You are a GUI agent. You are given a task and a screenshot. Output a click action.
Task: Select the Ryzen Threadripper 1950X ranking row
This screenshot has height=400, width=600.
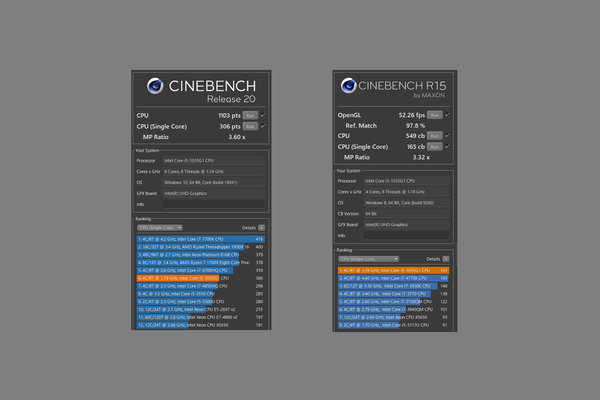[x=201, y=247]
